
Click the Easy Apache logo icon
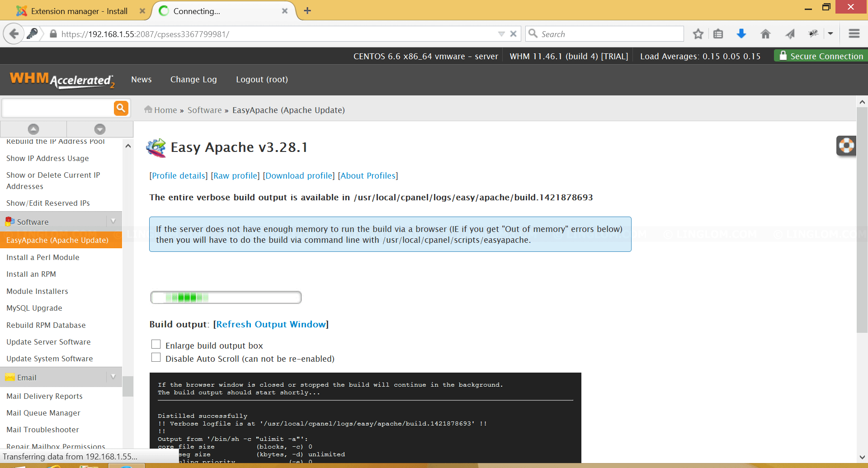click(x=156, y=148)
